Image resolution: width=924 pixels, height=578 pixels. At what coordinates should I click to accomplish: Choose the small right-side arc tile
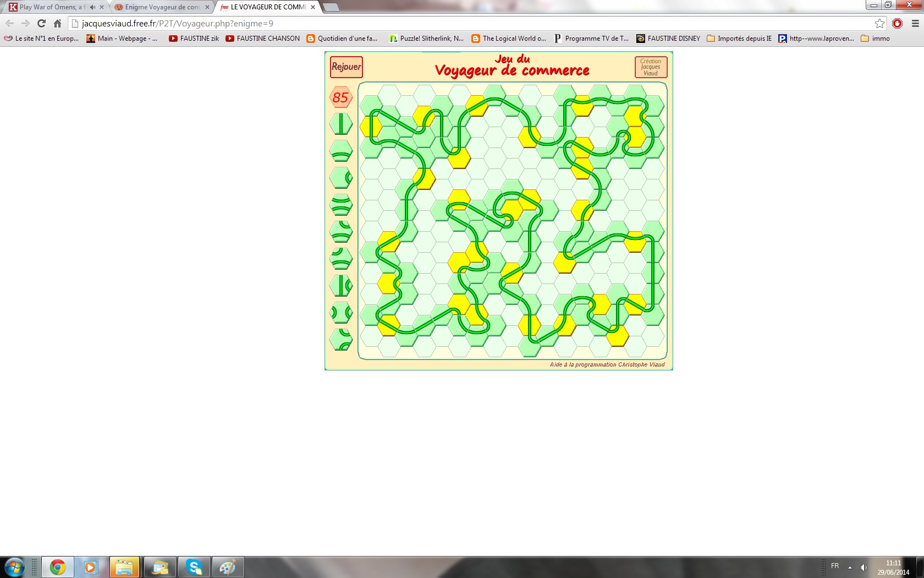[x=341, y=178]
